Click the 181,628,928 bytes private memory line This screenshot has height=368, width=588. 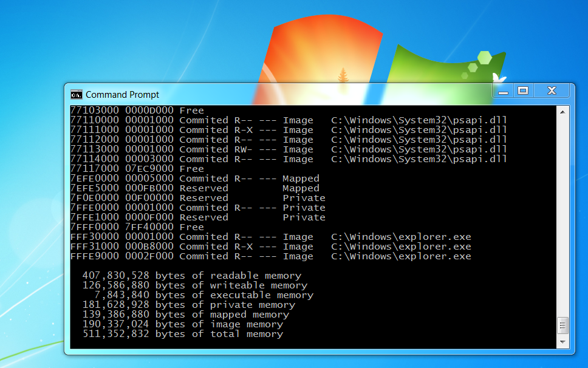[x=189, y=305]
